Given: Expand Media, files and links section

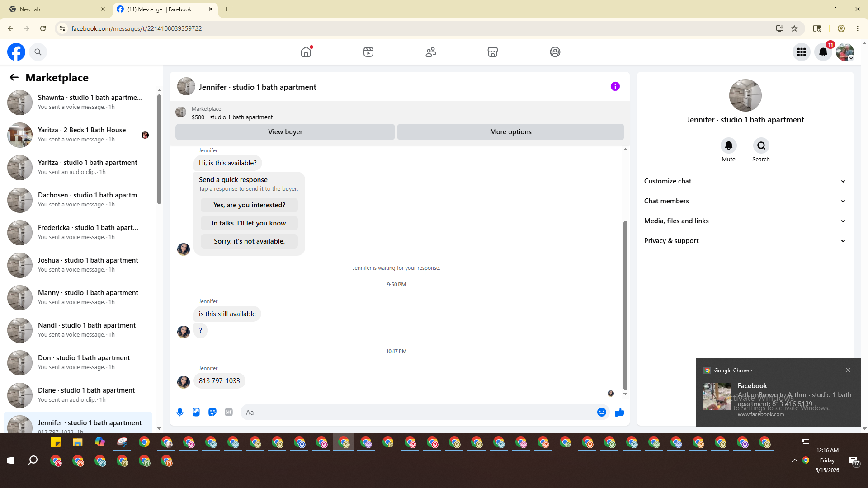Looking at the screenshot, I should (745, 221).
